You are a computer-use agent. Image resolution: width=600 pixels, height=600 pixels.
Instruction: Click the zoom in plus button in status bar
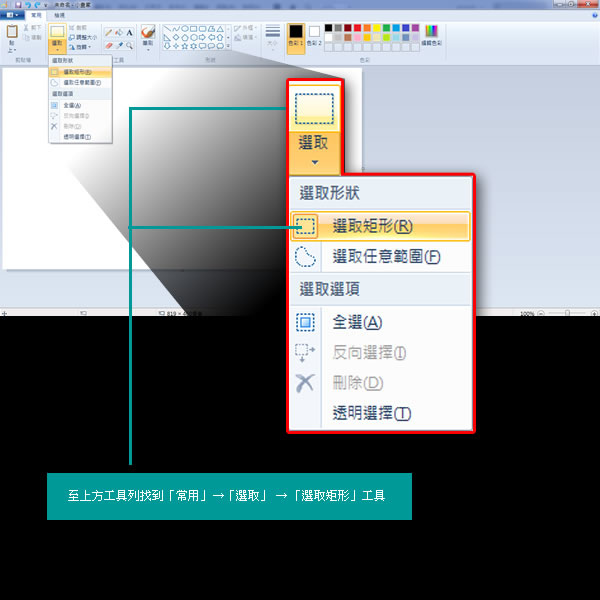594,313
